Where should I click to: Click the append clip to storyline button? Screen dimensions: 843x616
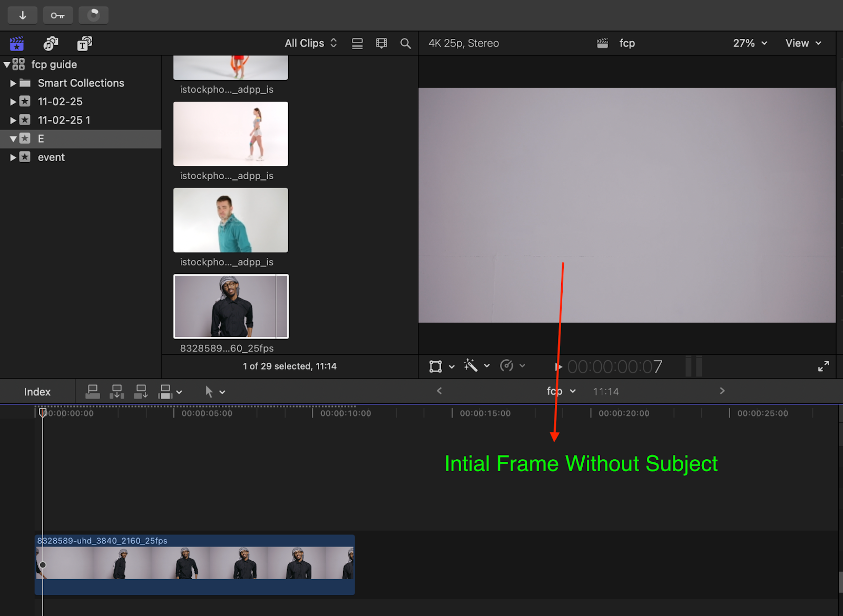(141, 392)
